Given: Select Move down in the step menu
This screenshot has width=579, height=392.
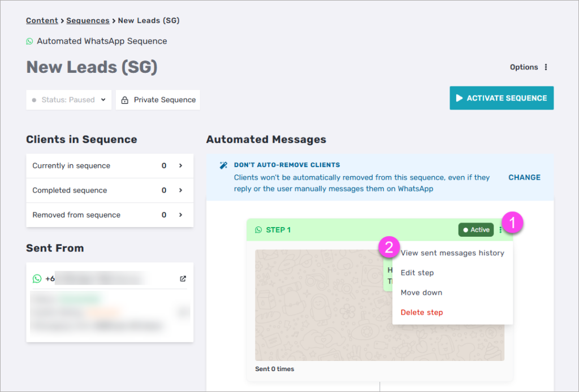Looking at the screenshot, I should (421, 293).
